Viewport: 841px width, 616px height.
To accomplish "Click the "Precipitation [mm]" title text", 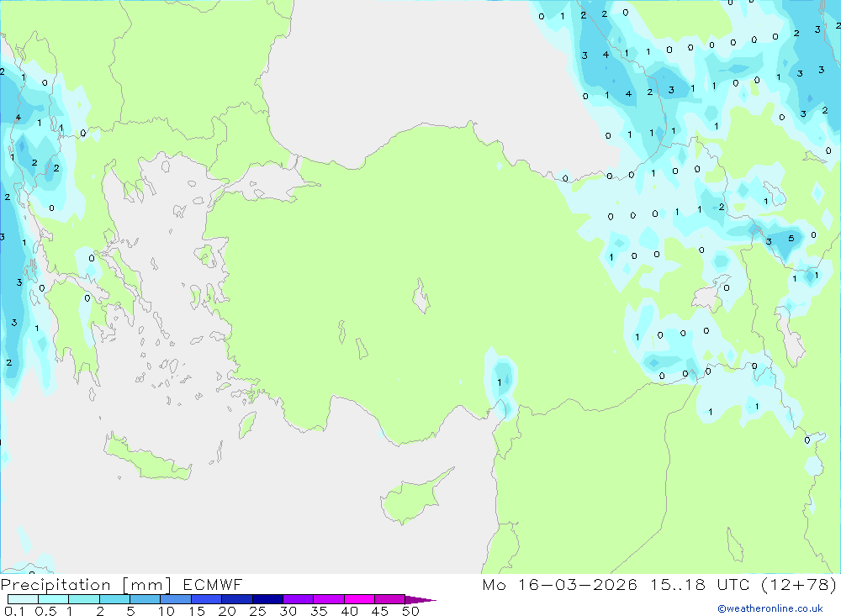I will point(86,585).
